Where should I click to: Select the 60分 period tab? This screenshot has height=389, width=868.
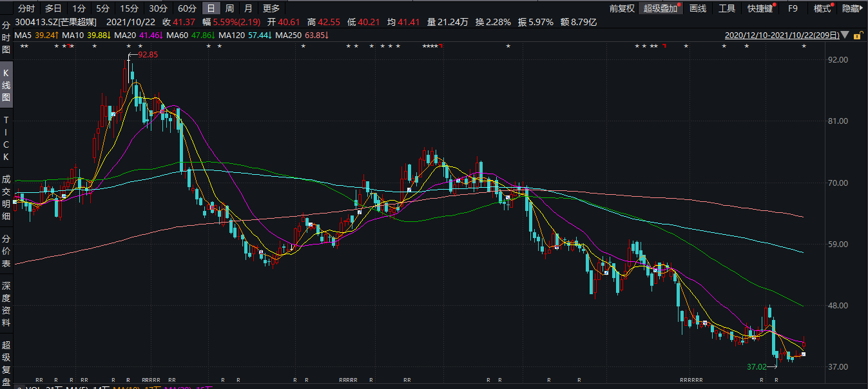(x=187, y=8)
